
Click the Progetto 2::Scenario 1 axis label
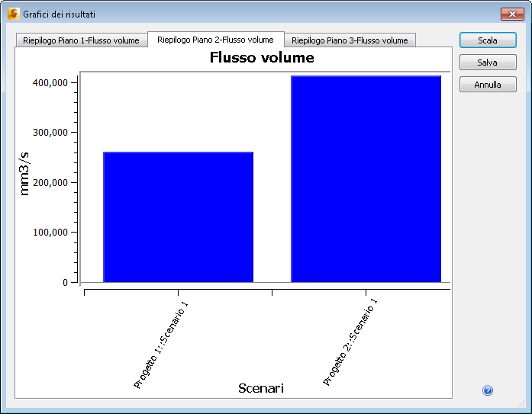(x=350, y=342)
